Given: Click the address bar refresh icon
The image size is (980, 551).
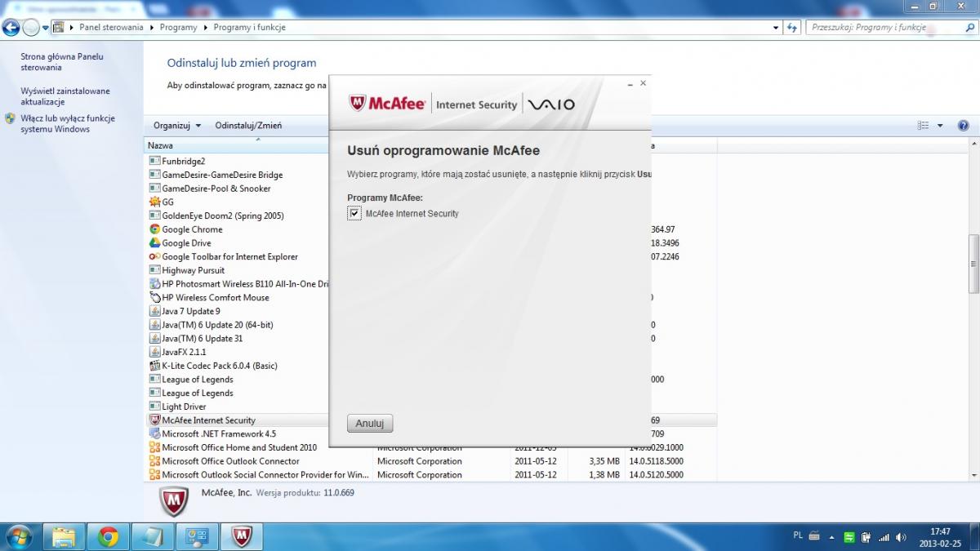Looking at the screenshot, I should click(791, 27).
